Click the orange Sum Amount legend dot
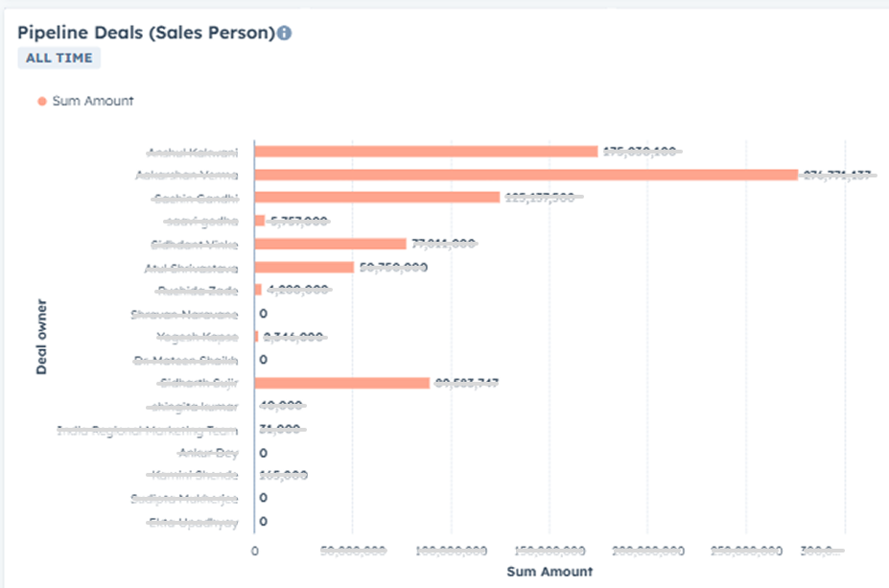This screenshot has height=588, width=889. [42, 101]
